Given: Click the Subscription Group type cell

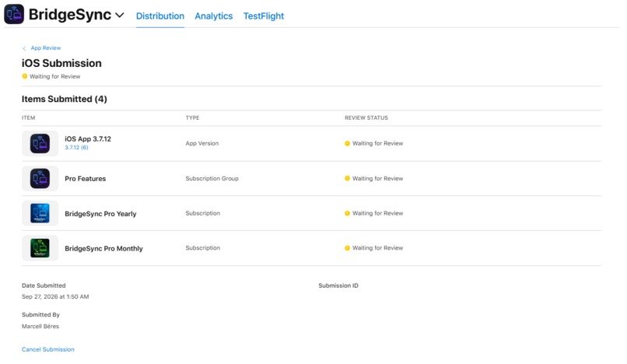Looking at the screenshot, I should tap(212, 178).
